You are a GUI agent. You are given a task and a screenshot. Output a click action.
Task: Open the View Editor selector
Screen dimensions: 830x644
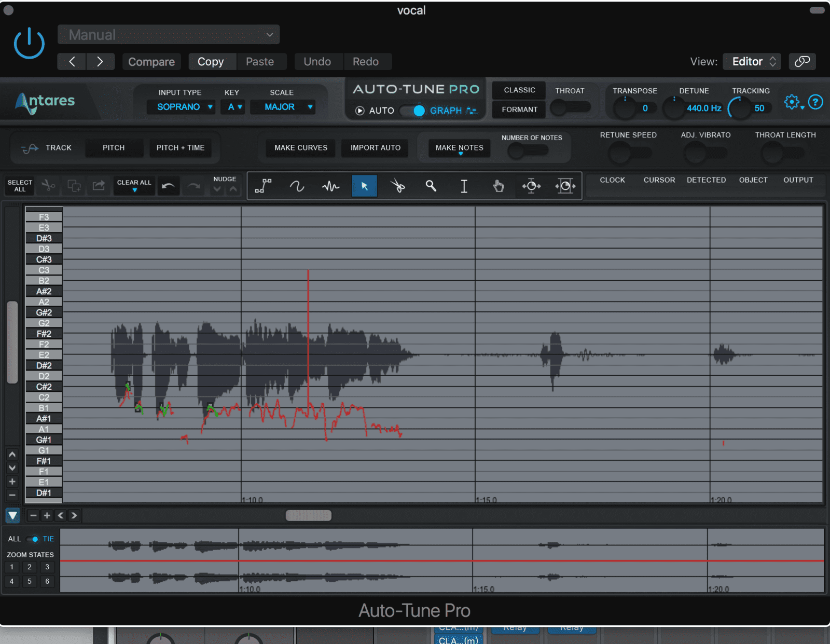pos(752,61)
